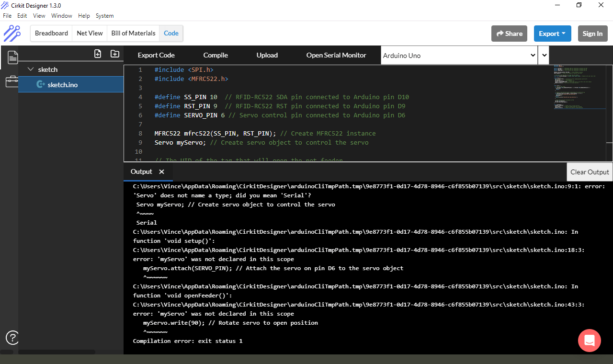Image resolution: width=613 pixels, height=364 pixels.
Task: Open the help question mark icon
Action: [12, 338]
